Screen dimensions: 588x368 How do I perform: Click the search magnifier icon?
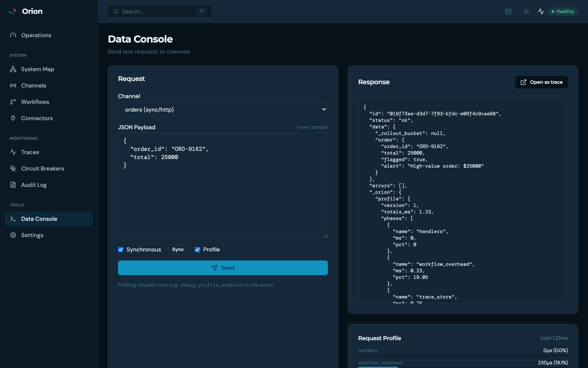(116, 11)
